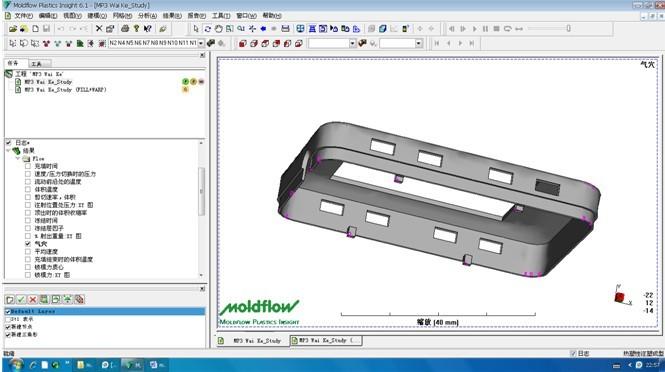The width and height of the screenshot is (665, 372).
Task: Stop the result animation
Action: [x=496, y=29]
